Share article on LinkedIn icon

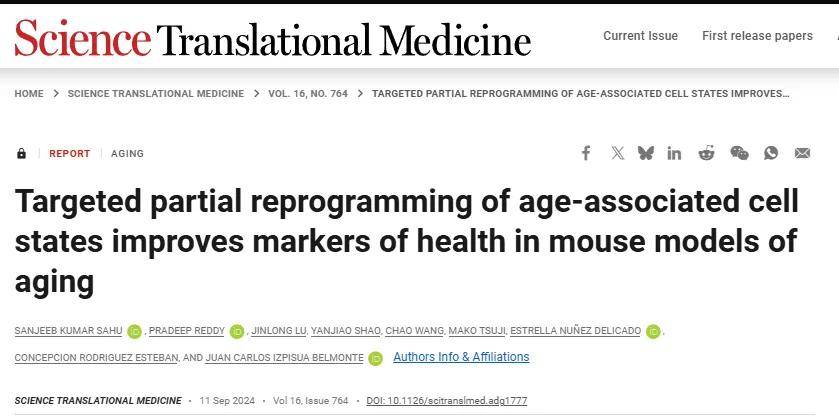674,154
